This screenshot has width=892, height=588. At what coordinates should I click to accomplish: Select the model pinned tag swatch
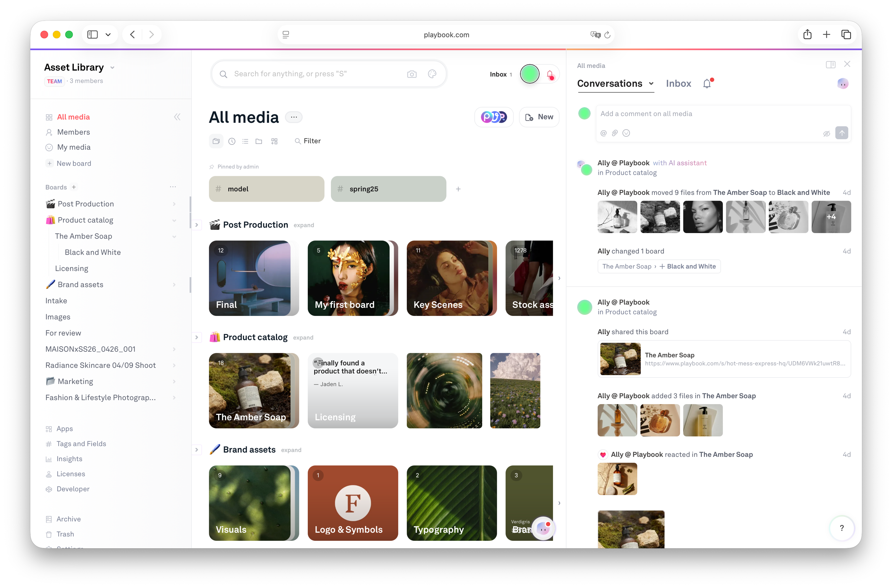coord(266,189)
